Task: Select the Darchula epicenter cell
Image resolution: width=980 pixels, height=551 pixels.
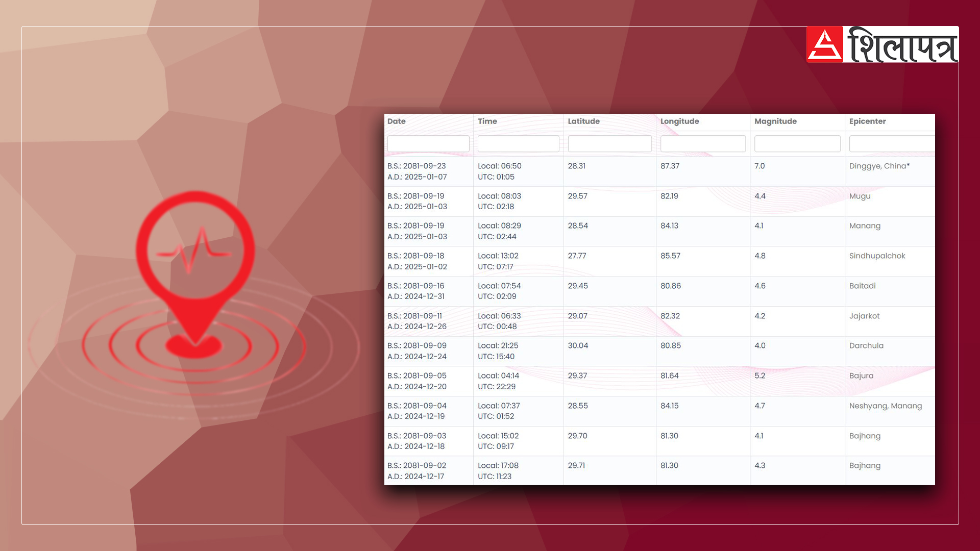Action: tap(866, 346)
